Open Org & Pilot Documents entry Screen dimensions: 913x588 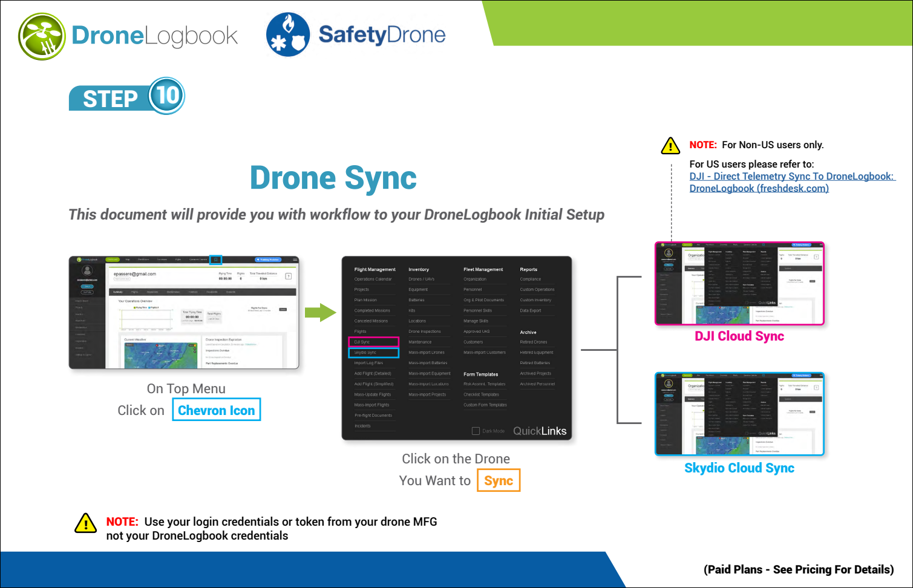(x=484, y=300)
